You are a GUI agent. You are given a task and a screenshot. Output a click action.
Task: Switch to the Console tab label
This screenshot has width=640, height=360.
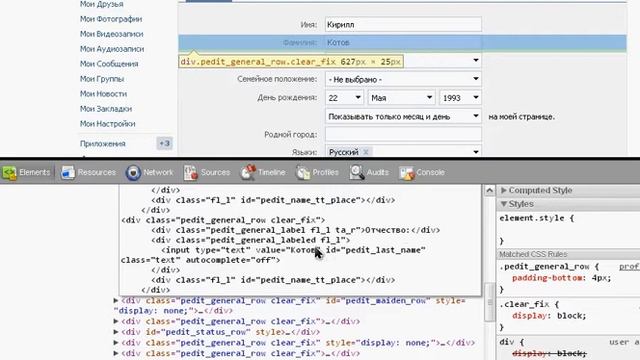click(430, 172)
